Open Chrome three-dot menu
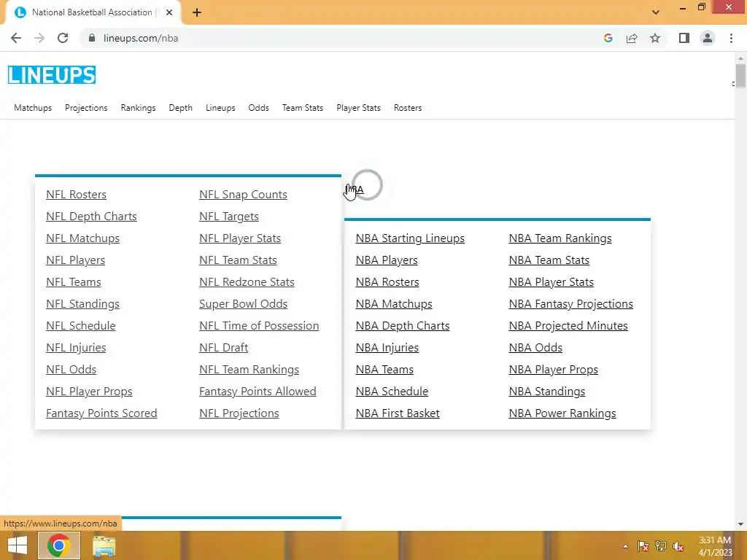The image size is (747, 560). pyautogui.click(x=731, y=38)
